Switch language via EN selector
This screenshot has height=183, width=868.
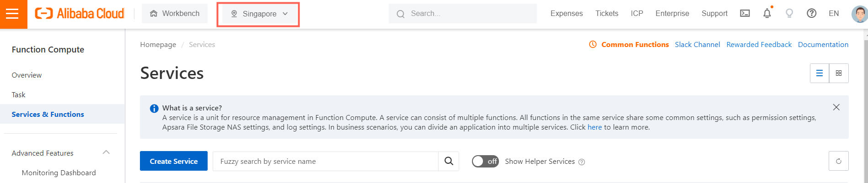coord(834,14)
